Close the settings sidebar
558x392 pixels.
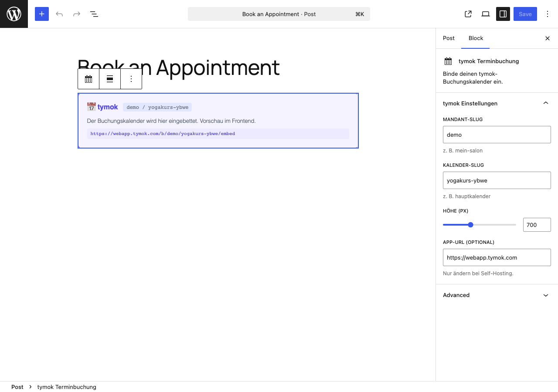(x=548, y=38)
